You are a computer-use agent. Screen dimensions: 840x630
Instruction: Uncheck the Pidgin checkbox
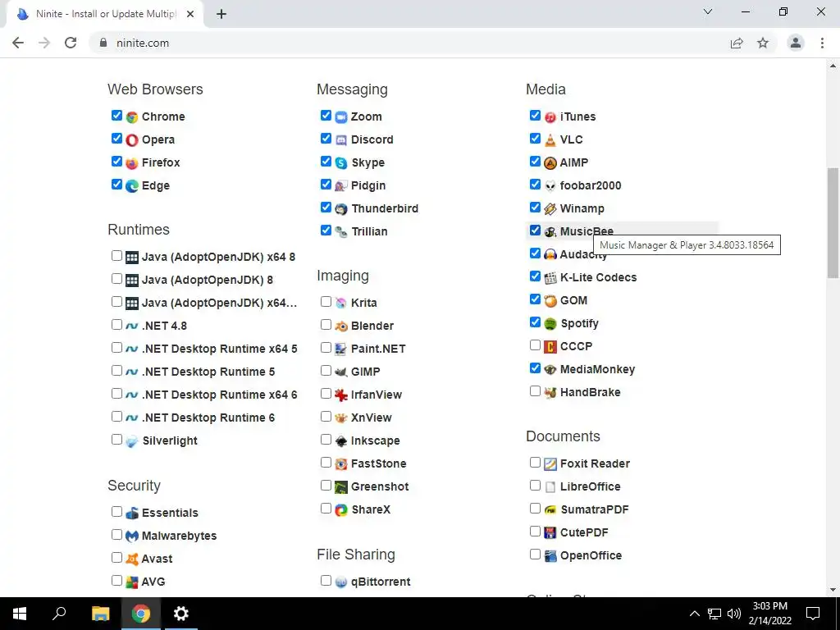pos(326,185)
